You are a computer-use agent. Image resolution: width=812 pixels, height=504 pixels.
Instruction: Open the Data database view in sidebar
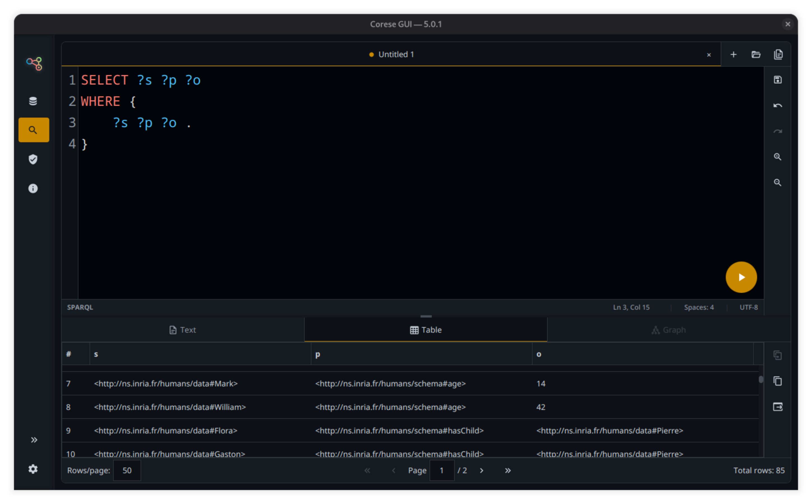[33, 101]
